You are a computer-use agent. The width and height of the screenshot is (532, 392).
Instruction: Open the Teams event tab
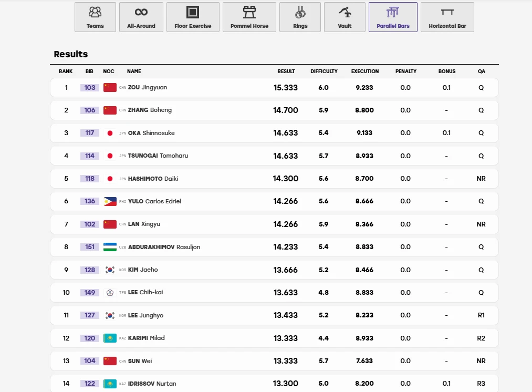(x=95, y=17)
